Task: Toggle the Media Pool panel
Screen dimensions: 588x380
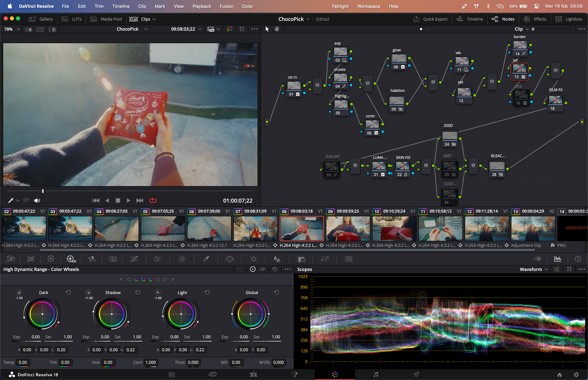Action: pyautogui.click(x=106, y=19)
